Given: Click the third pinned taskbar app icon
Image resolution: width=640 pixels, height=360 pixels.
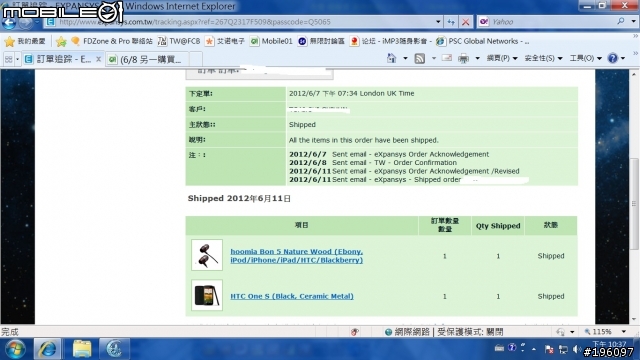Looking at the screenshot, I should (x=114, y=349).
